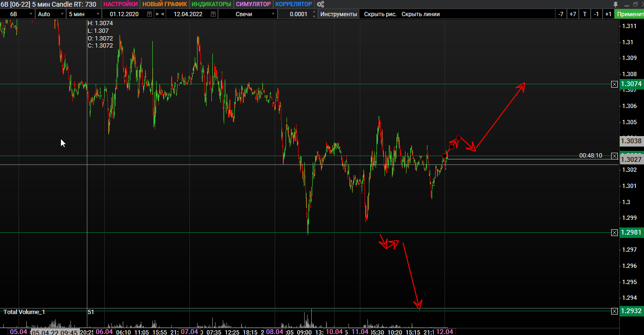Select the 1.3027 current price label
This screenshot has width=644, height=335.
tap(632, 159)
